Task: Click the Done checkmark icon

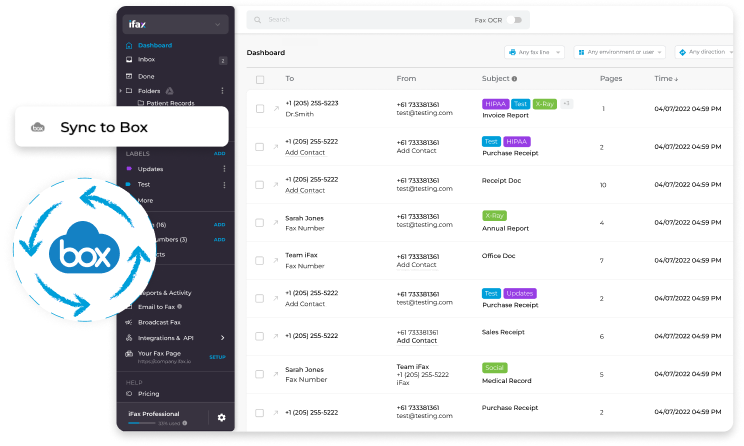Action: (x=129, y=76)
